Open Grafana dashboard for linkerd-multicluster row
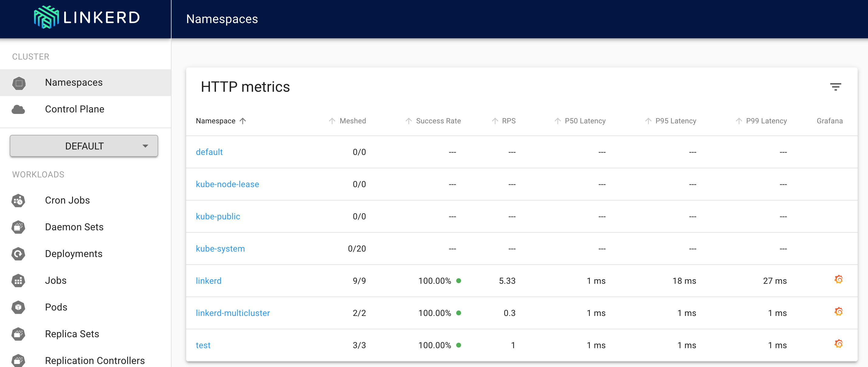The width and height of the screenshot is (868, 367). (x=838, y=312)
